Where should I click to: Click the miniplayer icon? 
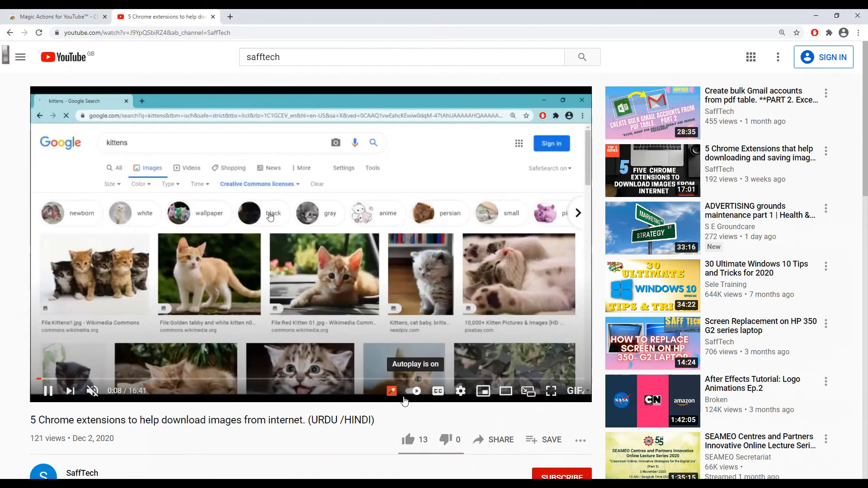483,391
